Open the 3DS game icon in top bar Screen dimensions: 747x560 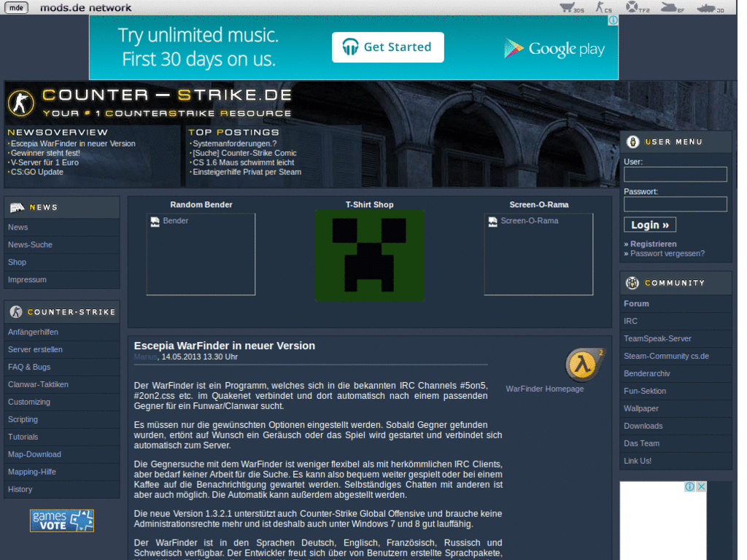click(572, 7)
